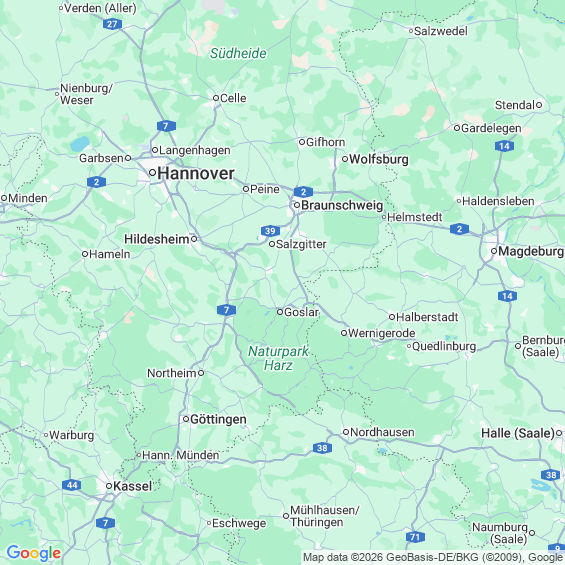Viewport: 565px width, 565px height.
Task: Select the Göttingen city marker
Action: (186, 419)
